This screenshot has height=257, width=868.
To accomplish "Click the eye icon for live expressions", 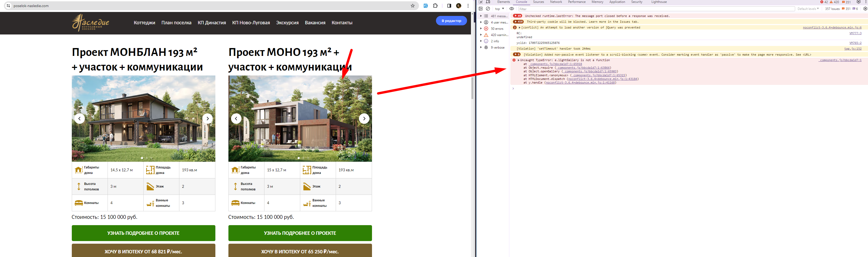I will (x=511, y=9).
